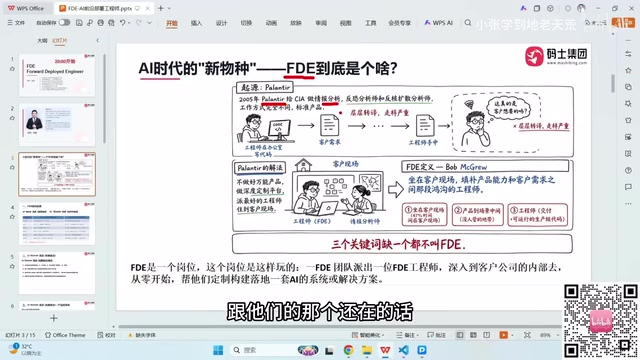Open Visual Studio Code from taskbar
Image resolution: width=640 pixels, height=360 pixels.
(x=403, y=350)
